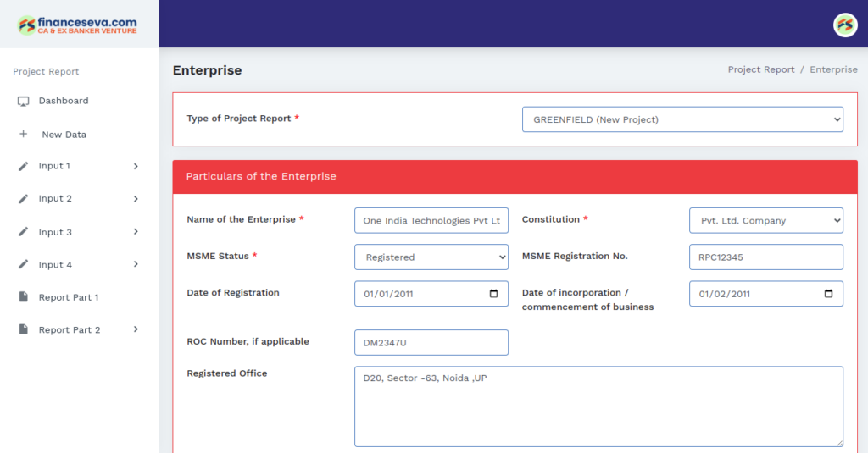Open Input 3 menu item
This screenshot has width=868, height=453.
pos(55,232)
